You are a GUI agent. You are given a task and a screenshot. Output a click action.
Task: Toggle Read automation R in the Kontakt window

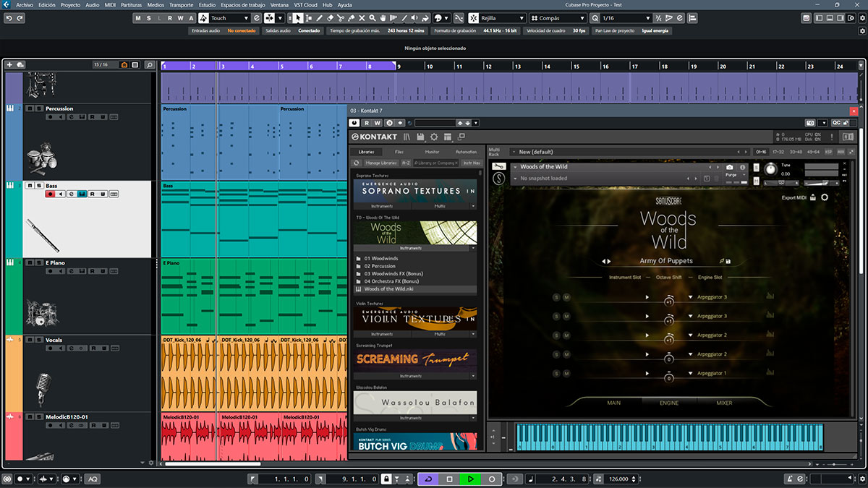[x=367, y=123]
